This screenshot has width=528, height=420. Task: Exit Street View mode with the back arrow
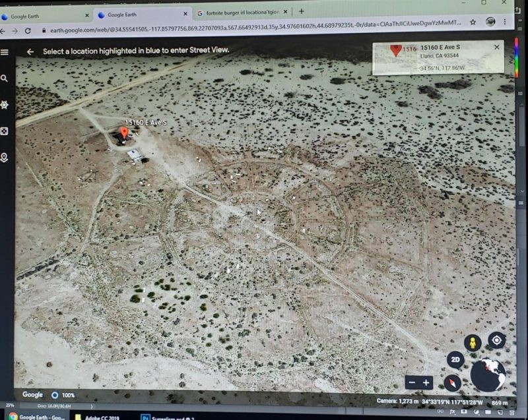(x=30, y=51)
